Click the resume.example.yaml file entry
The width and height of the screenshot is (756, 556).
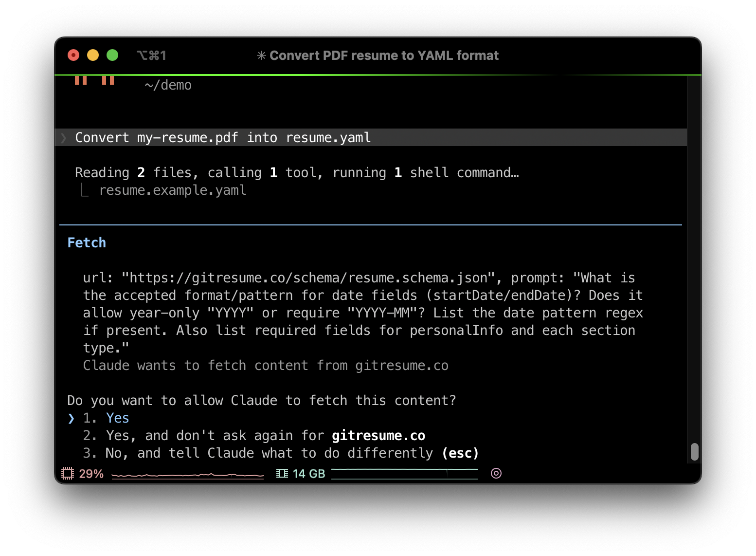[173, 190]
